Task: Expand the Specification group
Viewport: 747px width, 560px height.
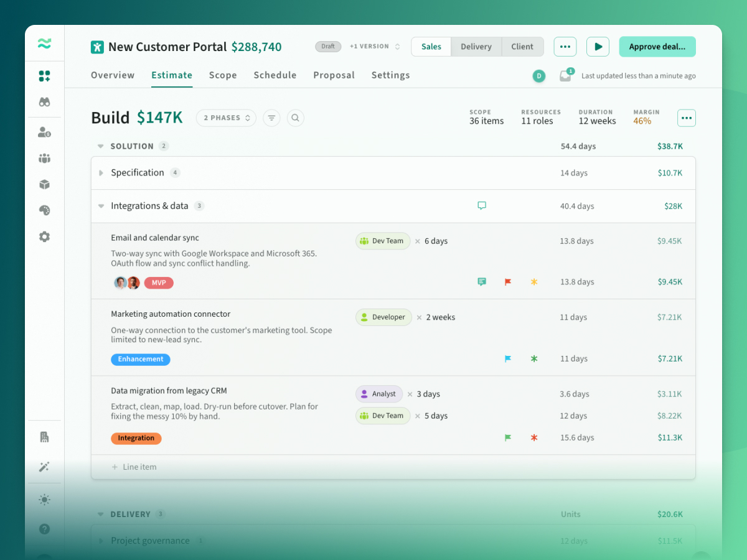Action: 101,173
